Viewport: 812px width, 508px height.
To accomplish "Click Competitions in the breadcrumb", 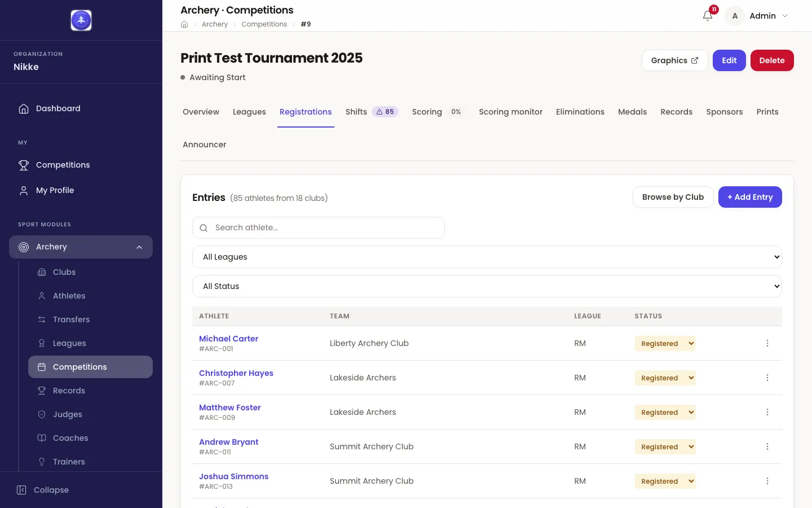I will click(264, 24).
